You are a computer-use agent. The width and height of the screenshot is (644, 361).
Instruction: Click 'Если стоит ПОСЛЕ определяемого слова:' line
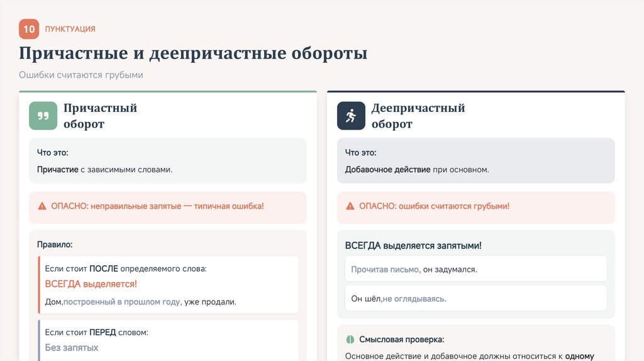click(x=126, y=269)
